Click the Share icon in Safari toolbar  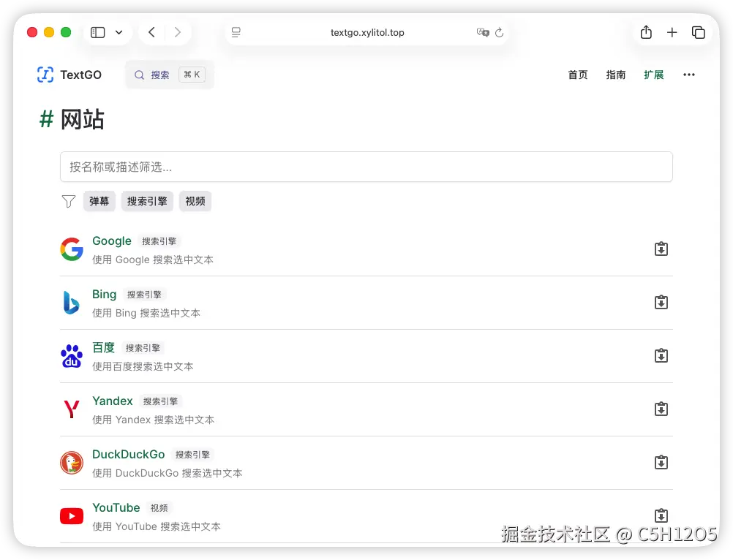[646, 32]
